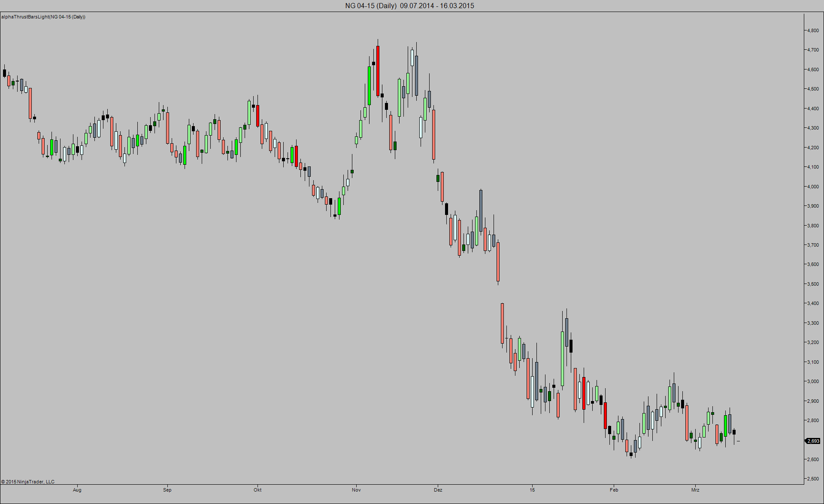Select the Aug label on time axis
Viewport: 824px width, 504px height.
tap(77, 490)
